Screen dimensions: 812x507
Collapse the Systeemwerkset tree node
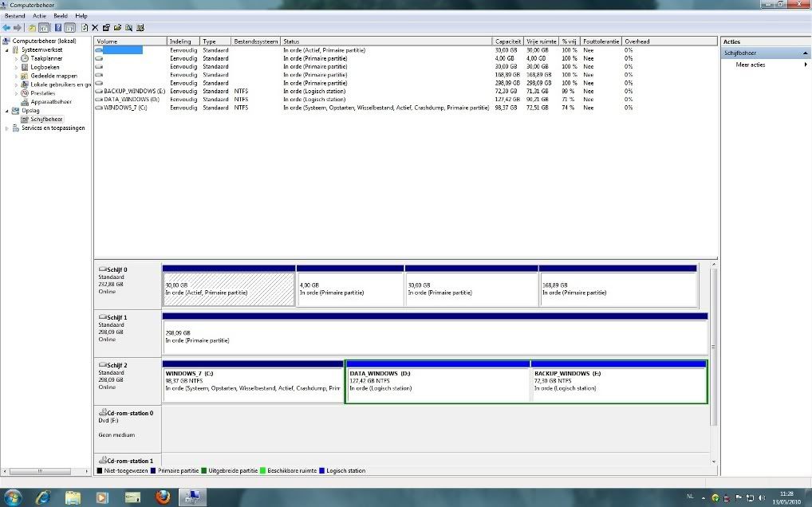pos(7,49)
